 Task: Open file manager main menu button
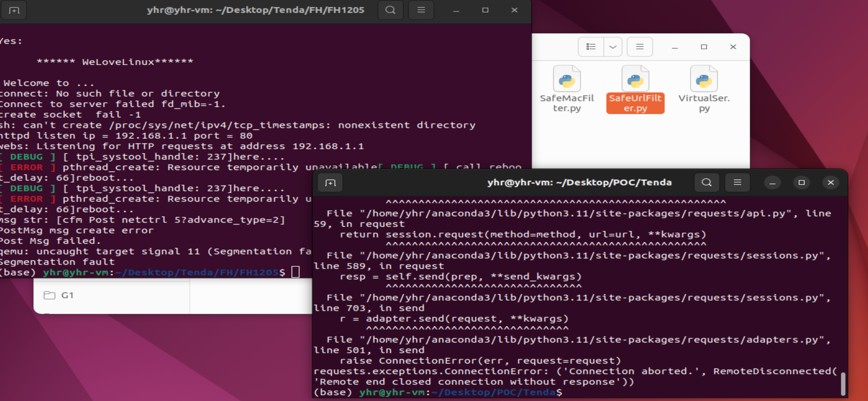640,47
